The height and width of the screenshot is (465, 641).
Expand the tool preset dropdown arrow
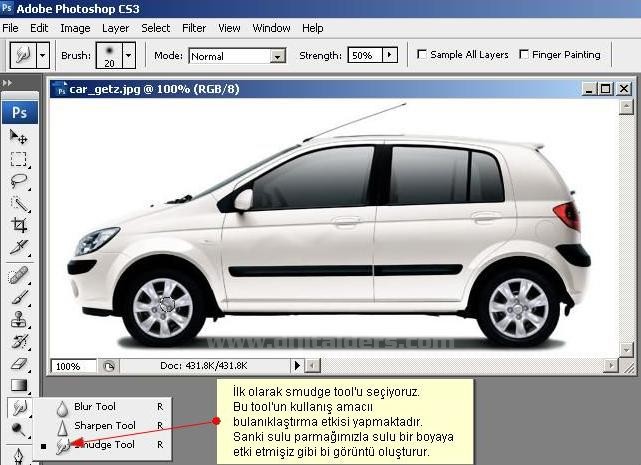tap(43, 54)
